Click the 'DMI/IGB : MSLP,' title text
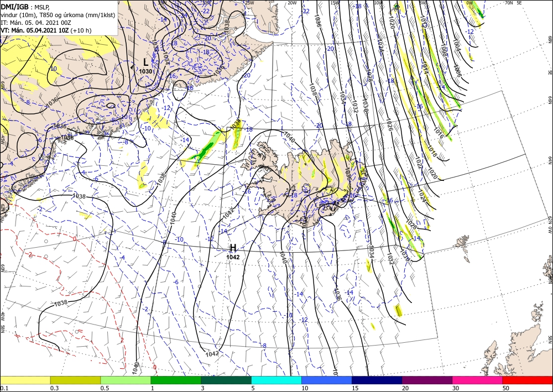Image resolution: width=553 pixels, height=392 pixels. 25,6
